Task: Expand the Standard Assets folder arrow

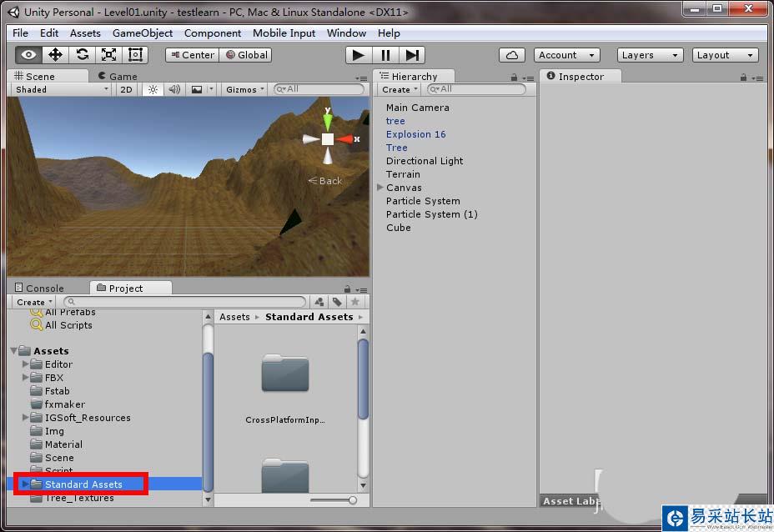Action: [25, 484]
